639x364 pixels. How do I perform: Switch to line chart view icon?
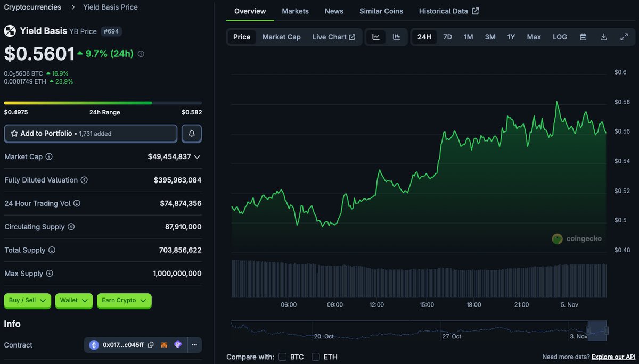(x=376, y=37)
